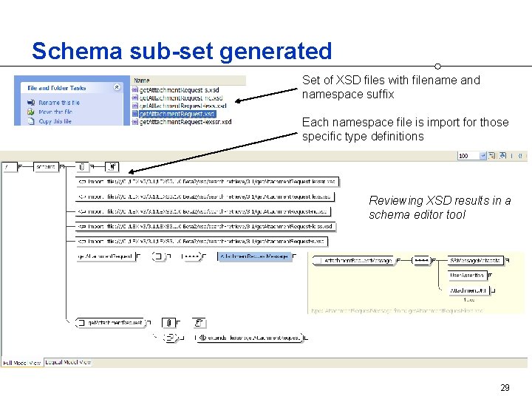The image size is (532, 399).
Task: Select highlighted file getAttachmentRequest.xsd
Action: click(177, 114)
